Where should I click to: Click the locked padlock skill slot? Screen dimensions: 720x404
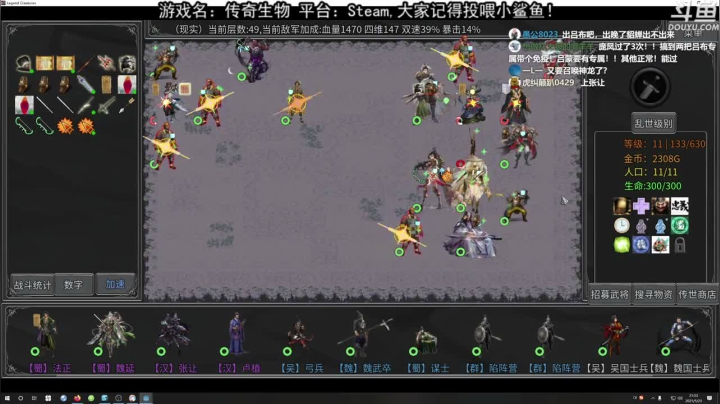[x=680, y=245]
